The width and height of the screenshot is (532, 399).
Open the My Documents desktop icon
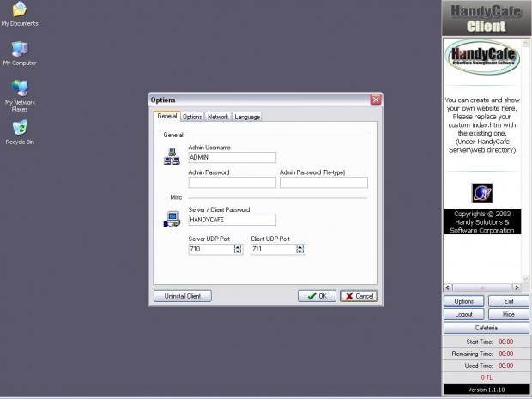point(20,14)
